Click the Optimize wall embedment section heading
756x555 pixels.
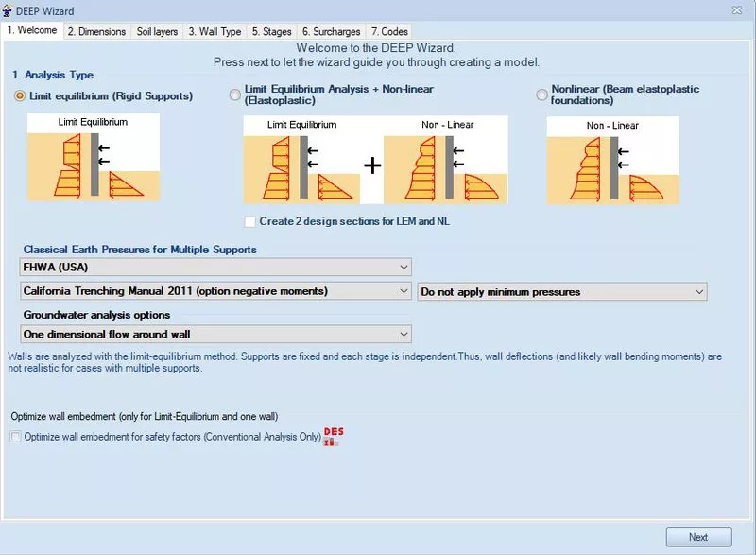[x=145, y=417]
